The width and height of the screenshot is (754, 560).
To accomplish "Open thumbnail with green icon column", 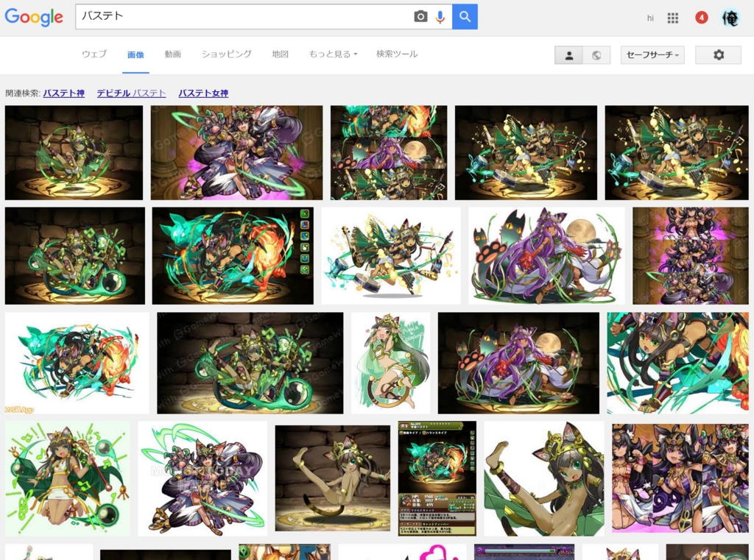I will [233, 256].
